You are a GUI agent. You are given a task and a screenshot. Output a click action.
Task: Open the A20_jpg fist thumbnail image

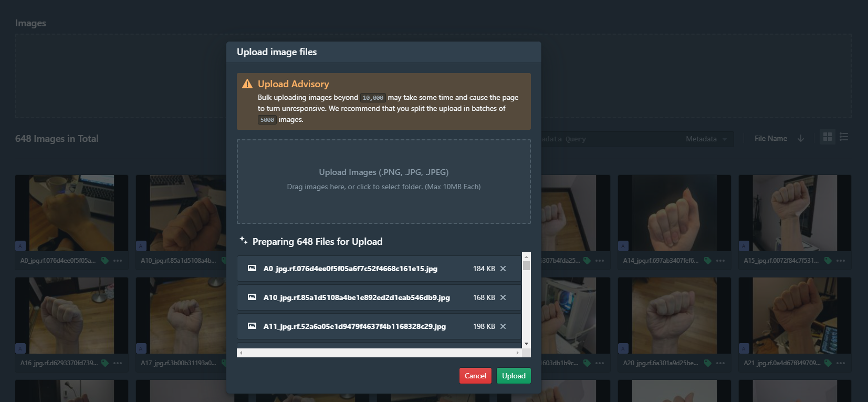tap(674, 315)
